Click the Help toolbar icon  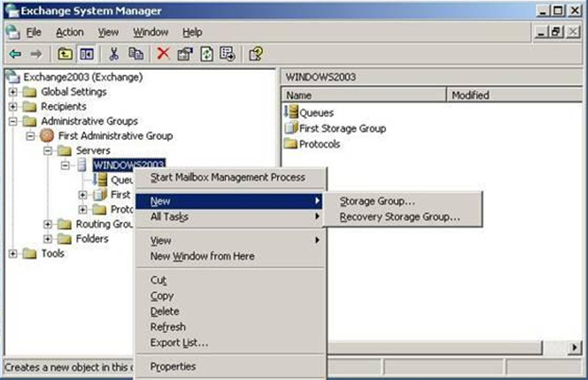tap(256, 54)
